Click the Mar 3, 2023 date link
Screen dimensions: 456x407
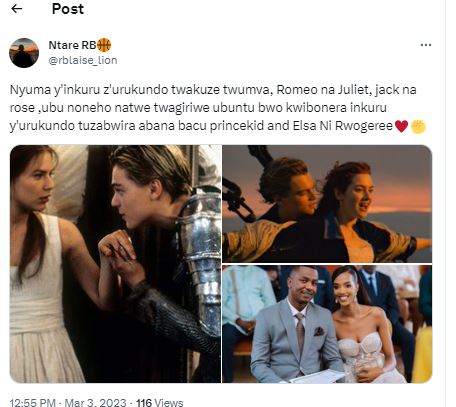[x=95, y=402]
